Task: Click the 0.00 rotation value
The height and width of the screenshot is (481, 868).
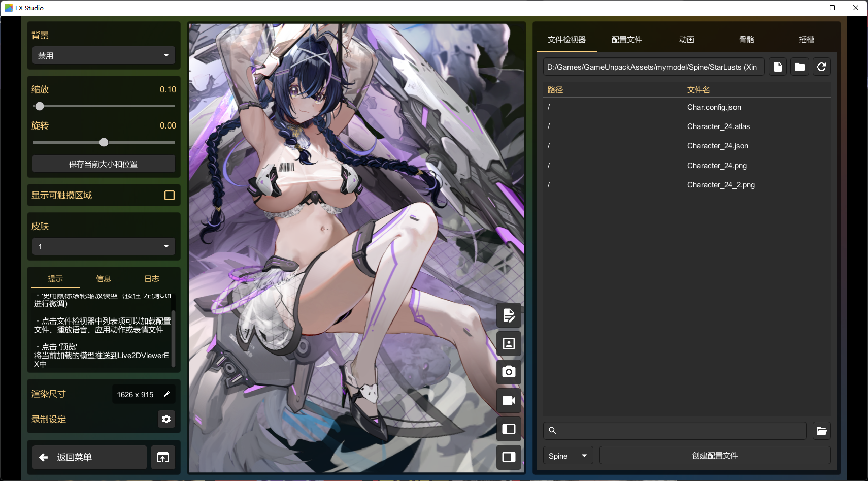Action: (168, 126)
